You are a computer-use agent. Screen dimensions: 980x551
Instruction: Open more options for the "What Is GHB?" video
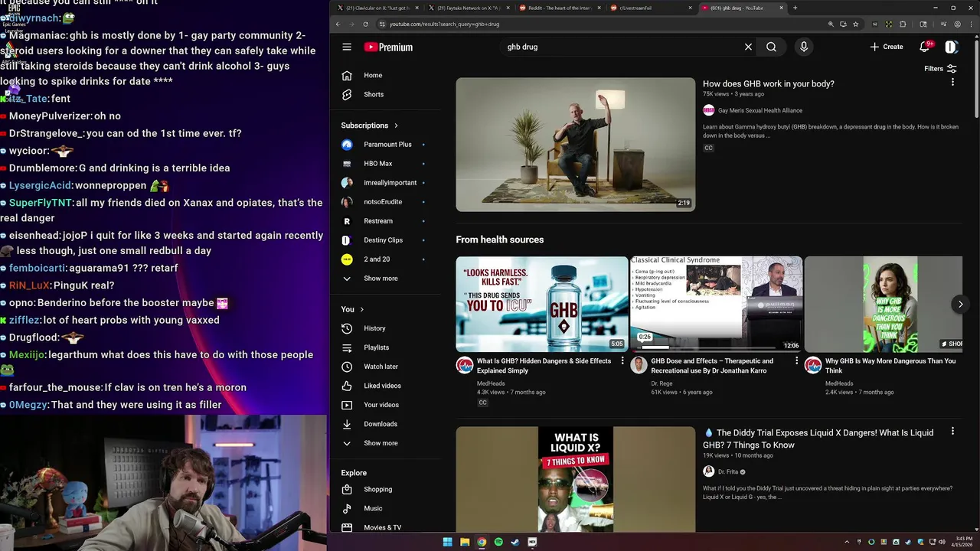622,360
